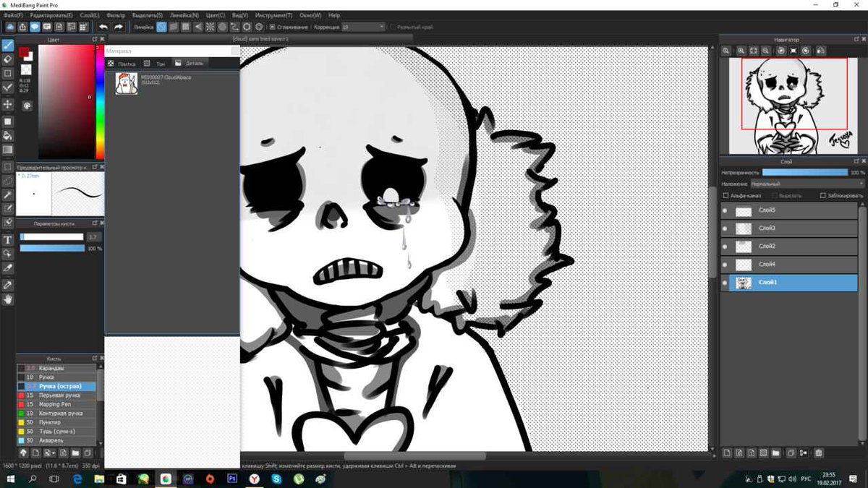Click the brush opacity slider
Screen dimensions: 868x488
(52, 248)
